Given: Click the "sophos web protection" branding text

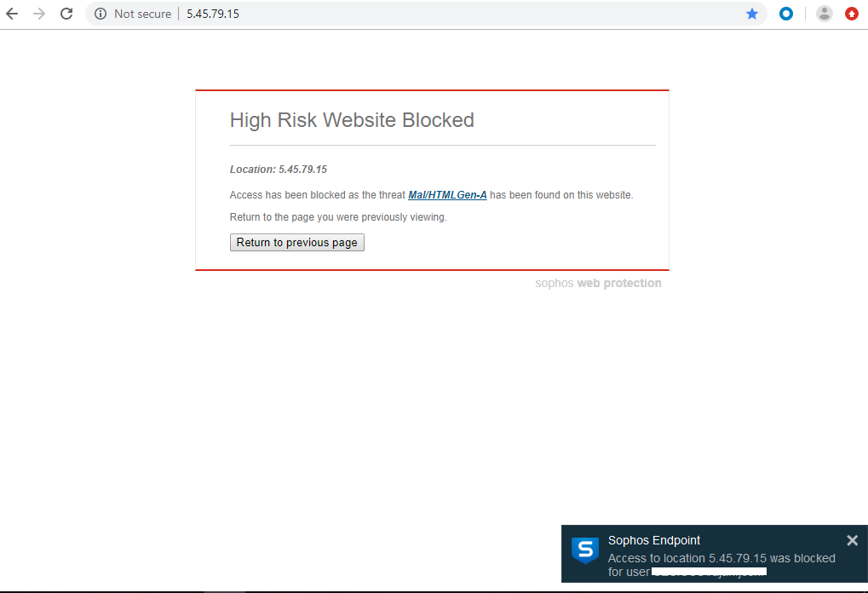Looking at the screenshot, I should pos(598,283).
